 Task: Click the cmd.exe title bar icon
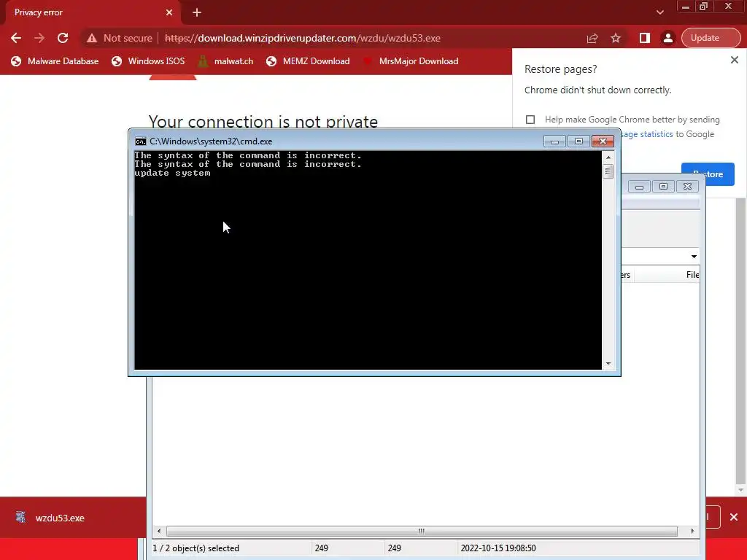point(141,141)
